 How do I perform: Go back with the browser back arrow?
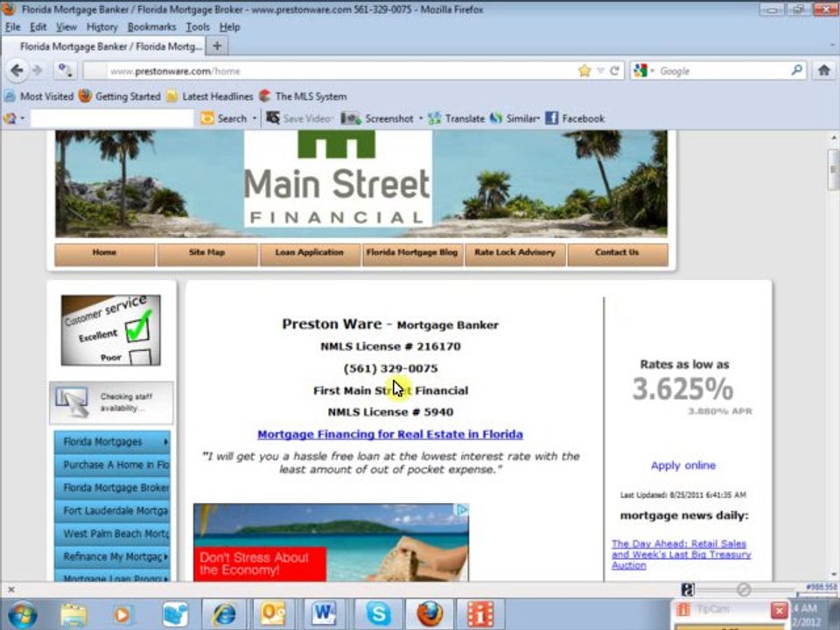[x=17, y=71]
